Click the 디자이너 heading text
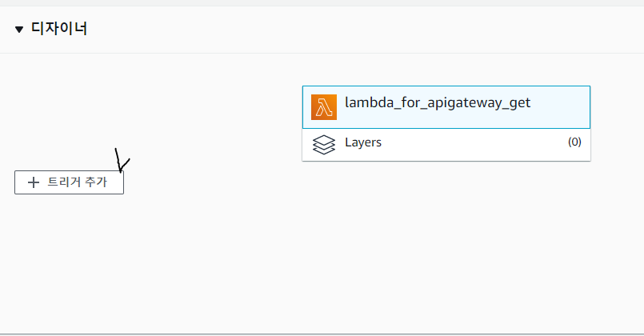The width and height of the screenshot is (644, 336). pos(59,28)
